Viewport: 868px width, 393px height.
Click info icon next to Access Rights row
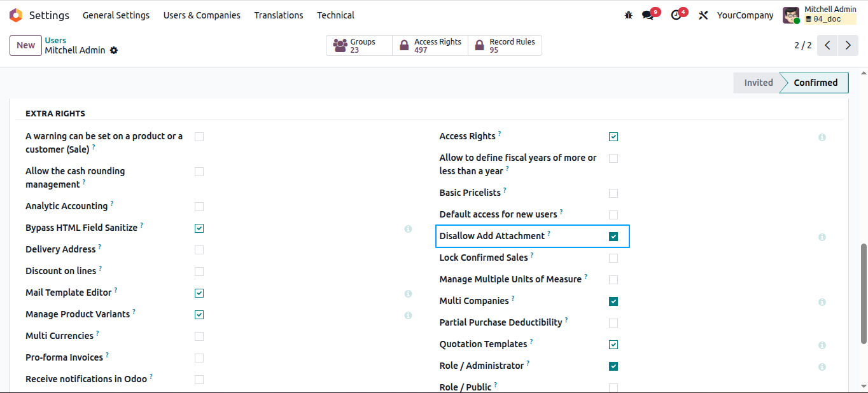click(x=822, y=137)
